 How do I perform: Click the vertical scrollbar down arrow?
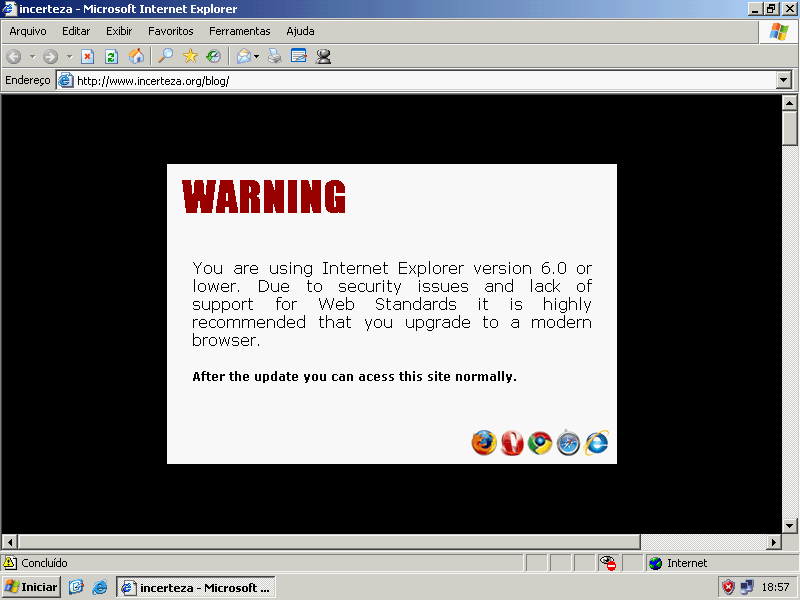790,525
